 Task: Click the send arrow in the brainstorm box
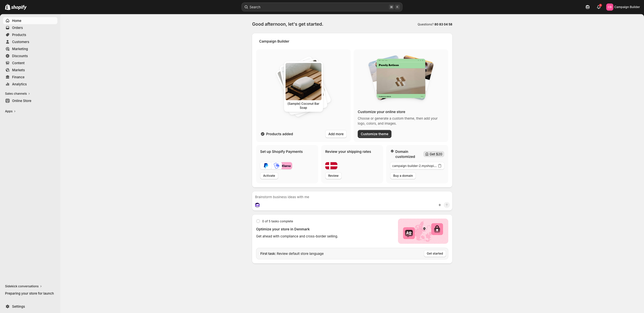click(x=447, y=205)
